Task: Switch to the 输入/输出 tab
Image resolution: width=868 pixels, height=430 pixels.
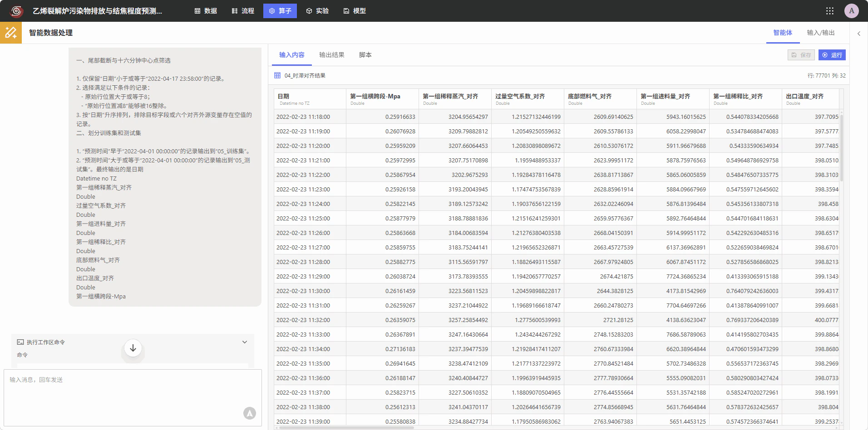Action: (821, 33)
